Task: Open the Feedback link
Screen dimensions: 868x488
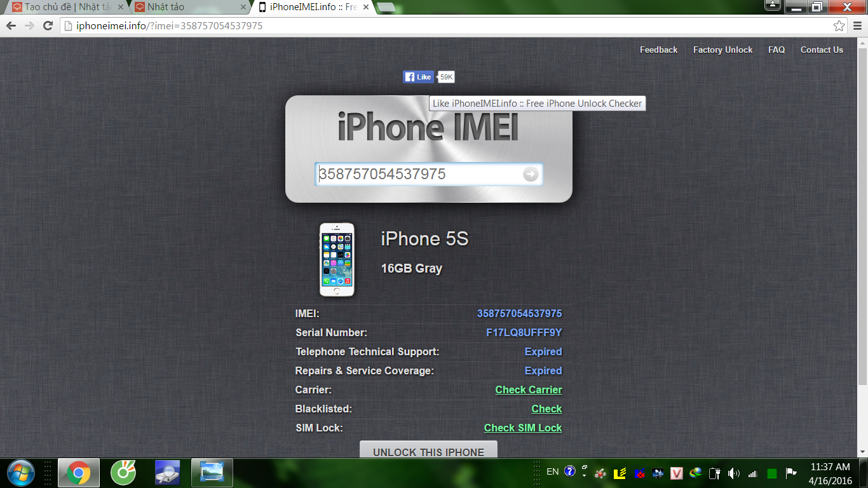Action: coord(658,50)
